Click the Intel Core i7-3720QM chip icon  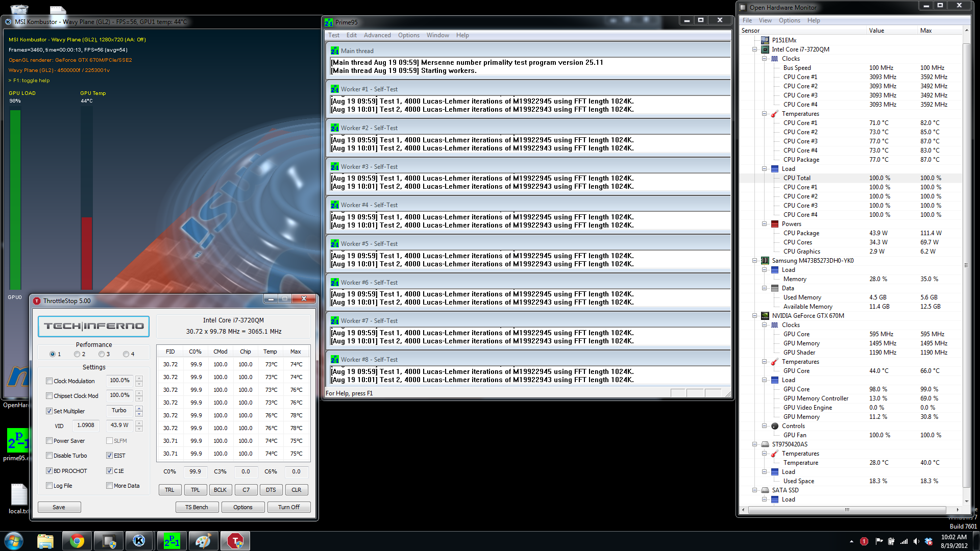[765, 49]
